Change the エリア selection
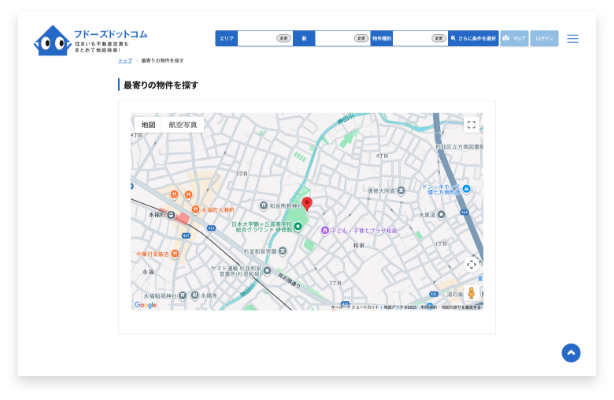This screenshot has height=400, width=614. [283, 39]
